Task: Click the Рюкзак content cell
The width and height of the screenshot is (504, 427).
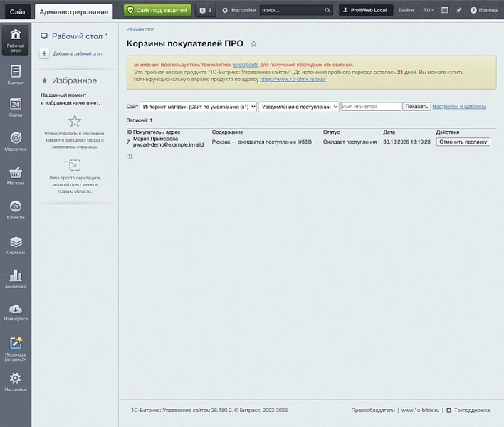Action: coord(262,142)
